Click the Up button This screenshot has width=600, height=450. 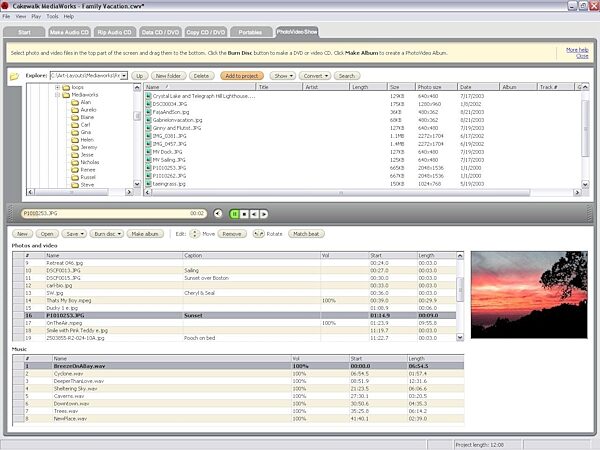click(140, 76)
